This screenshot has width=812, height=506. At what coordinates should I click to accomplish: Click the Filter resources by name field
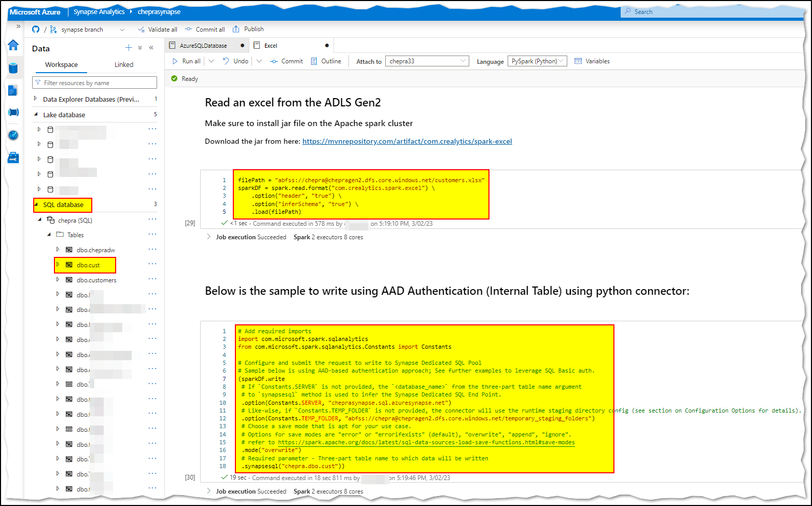pyautogui.click(x=94, y=83)
